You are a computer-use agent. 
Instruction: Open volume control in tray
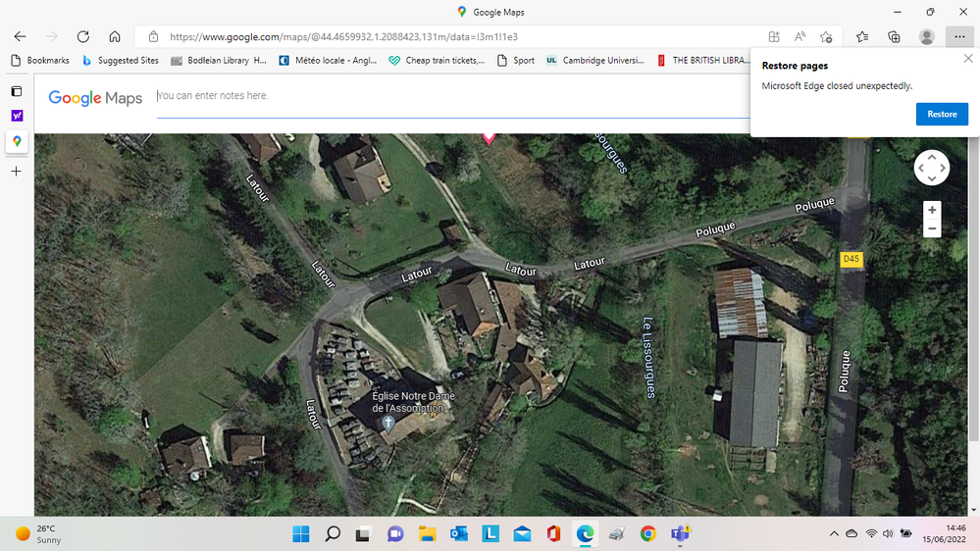coord(888,533)
